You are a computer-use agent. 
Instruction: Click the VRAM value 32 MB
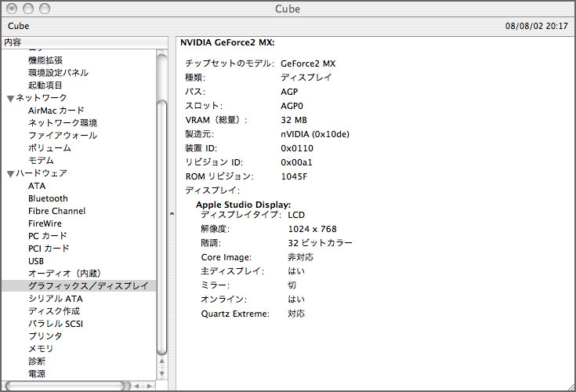tap(294, 120)
